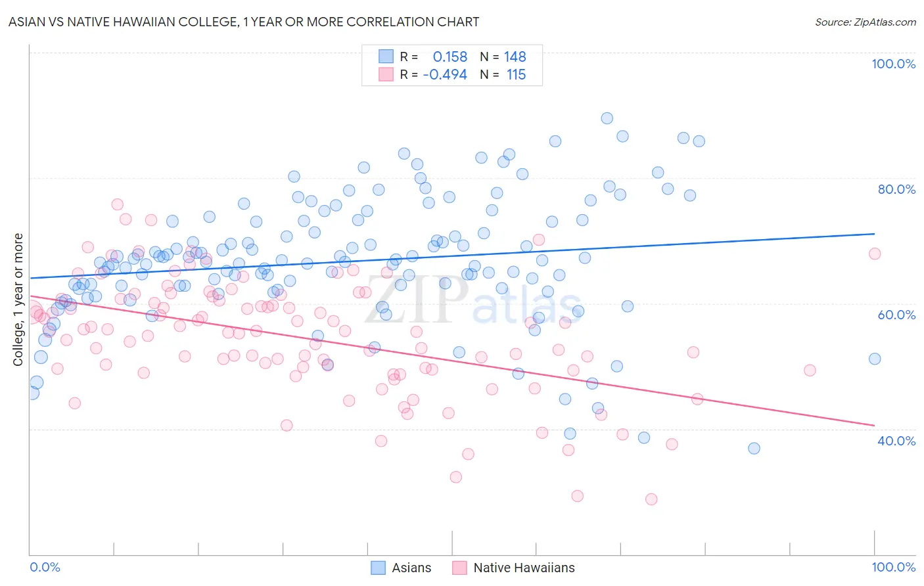Click the N = 148 value in the legend

[x=503, y=56]
